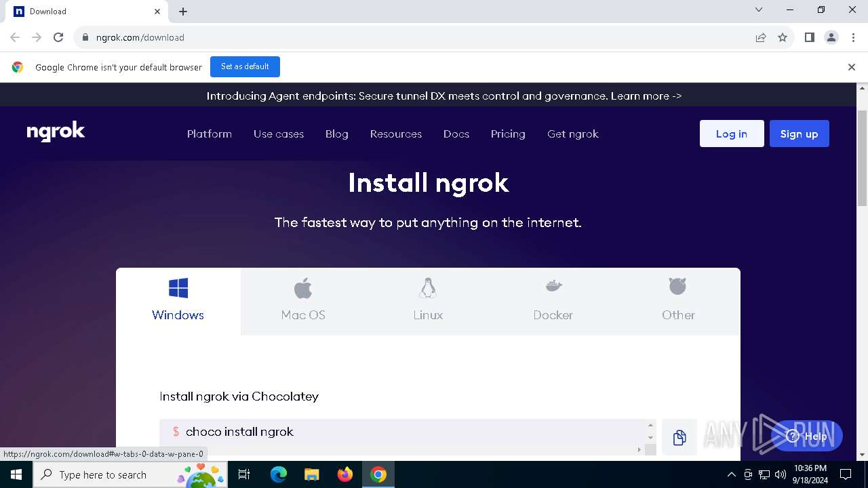Switch to the Linux platform tab
The width and height of the screenshot is (868, 488).
click(428, 301)
